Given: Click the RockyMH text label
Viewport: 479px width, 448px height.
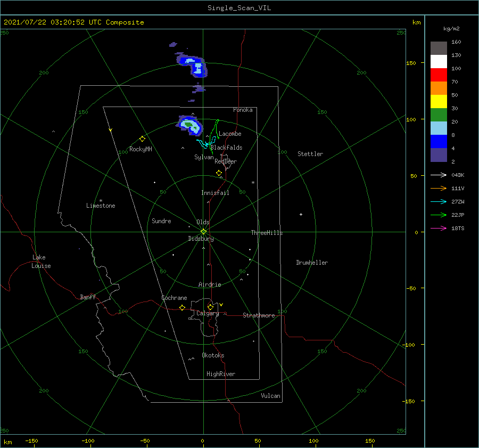Looking at the screenshot, I should (x=141, y=149).
